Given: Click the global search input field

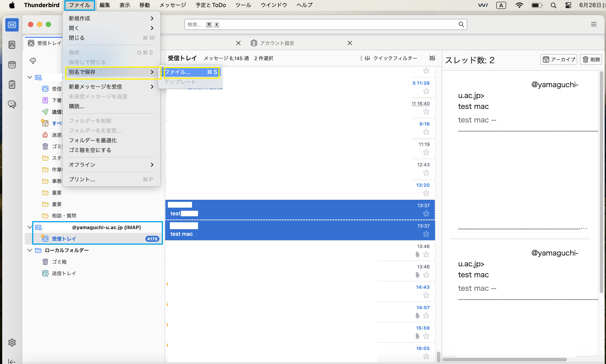Looking at the screenshot, I should point(326,24).
